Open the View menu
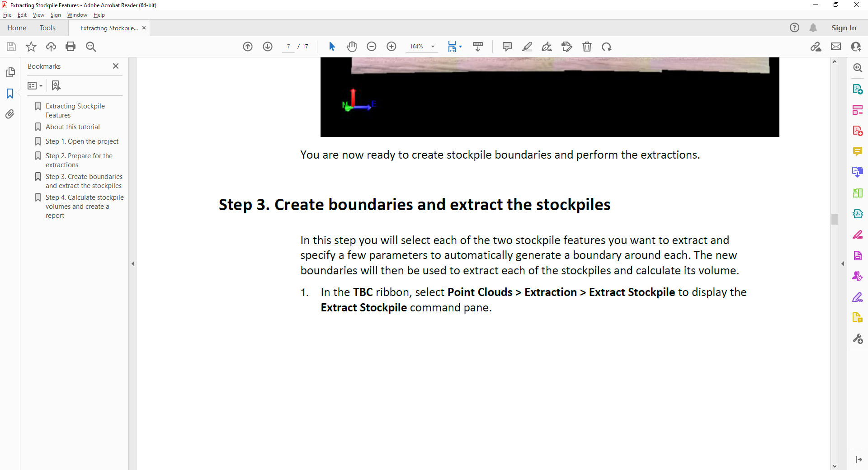 point(38,15)
